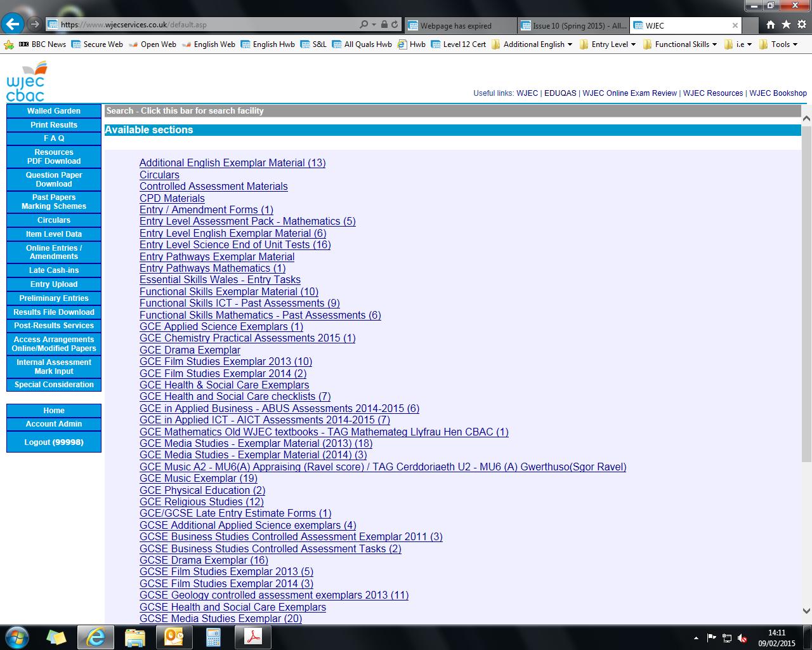Expand the i.e favorites folder
Image resolution: width=812 pixels, height=650 pixels.
(x=738, y=44)
